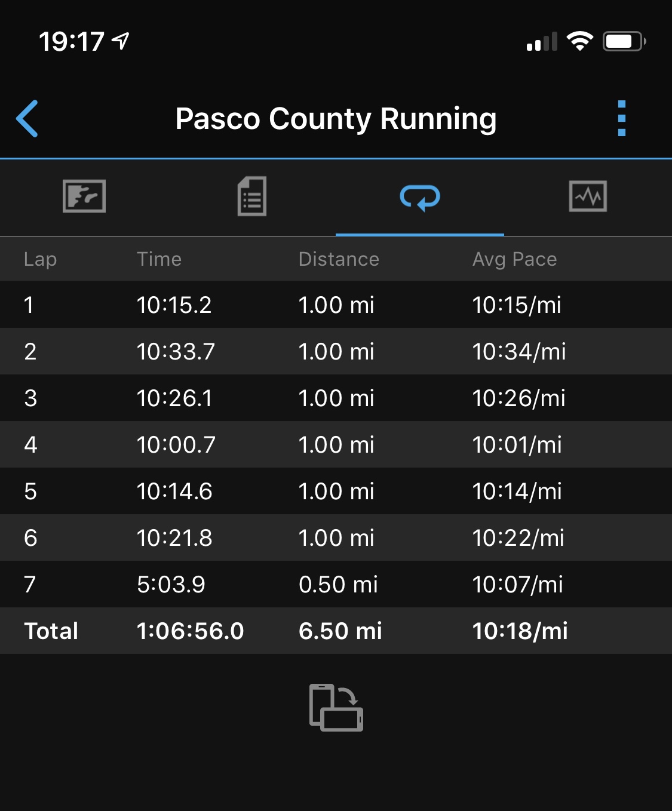Switch to the map overview tab
Image resolution: width=672 pixels, height=811 pixels.
(x=84, y=196)
